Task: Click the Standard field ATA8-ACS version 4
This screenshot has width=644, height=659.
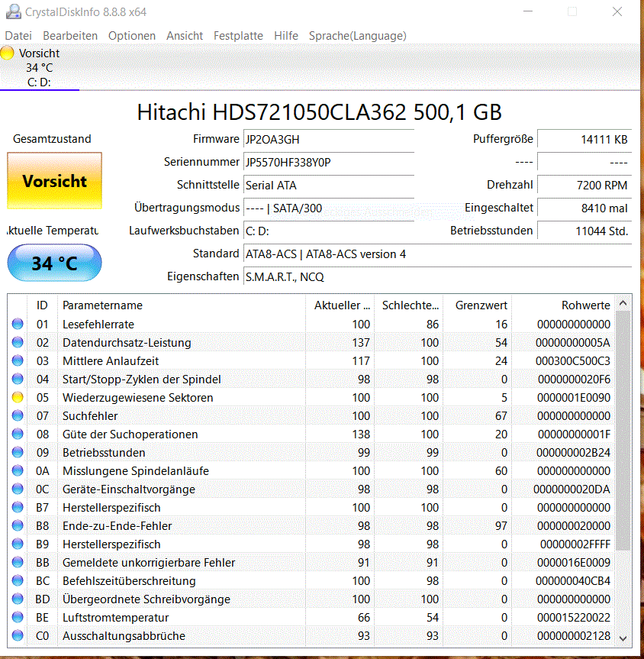Action: tap(437, 254)
